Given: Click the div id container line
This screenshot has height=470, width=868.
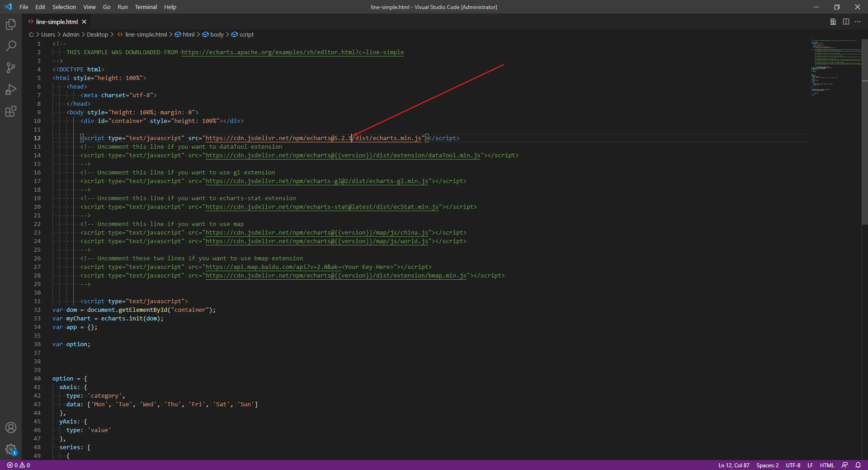Looking at the screenshot, I should coord(162,121).
